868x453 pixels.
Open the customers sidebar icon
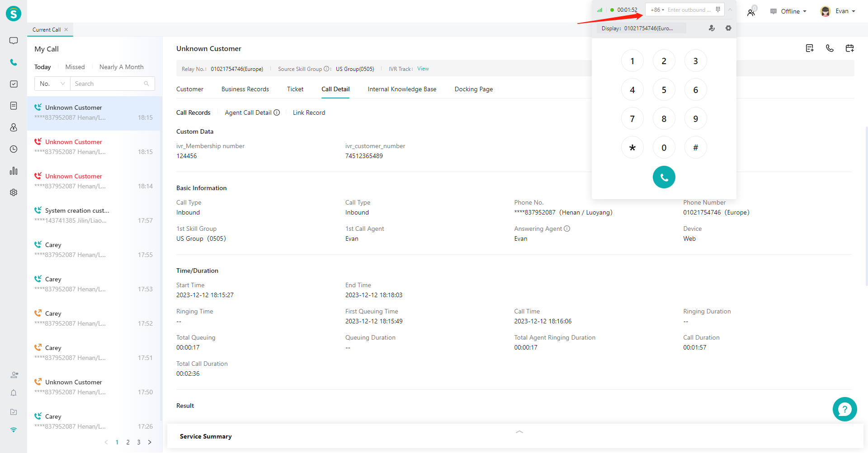coord(14,127)
